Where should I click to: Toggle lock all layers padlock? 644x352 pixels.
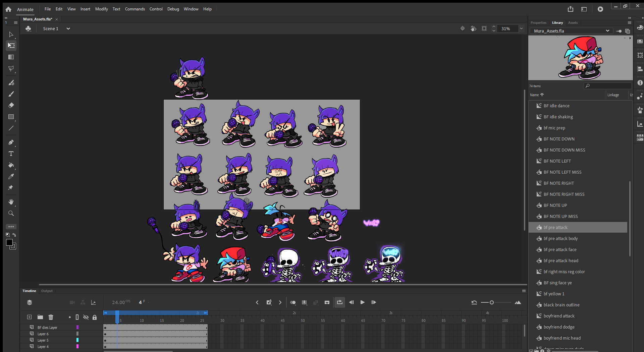pyautogui.click(x=95, y=317)
